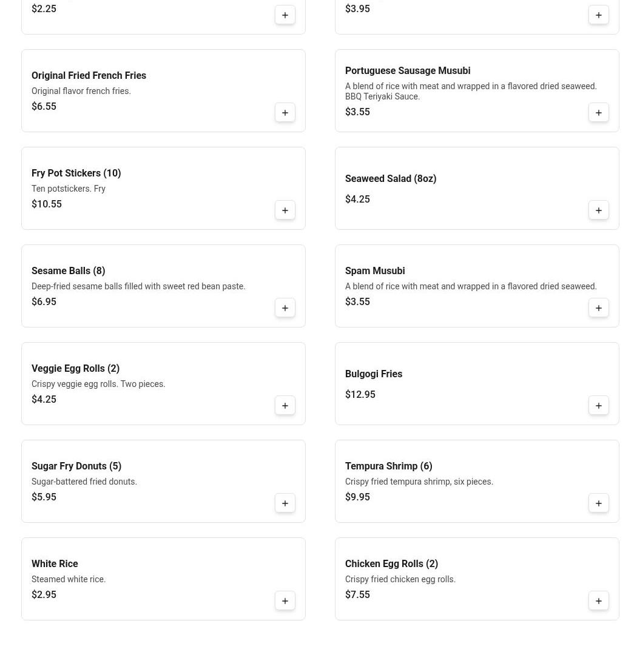Open the Bulgogi Fries item title
637x672 pixels.
(374, 374)
